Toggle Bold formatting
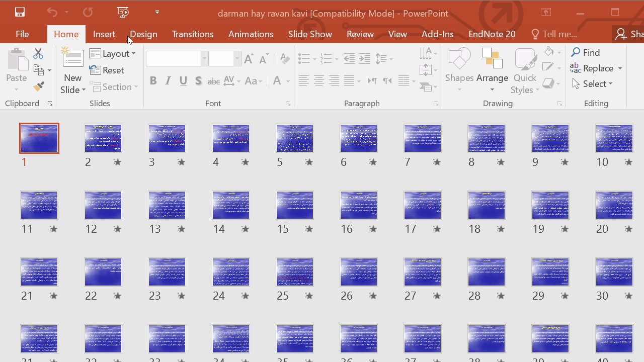 pos(153,81)
